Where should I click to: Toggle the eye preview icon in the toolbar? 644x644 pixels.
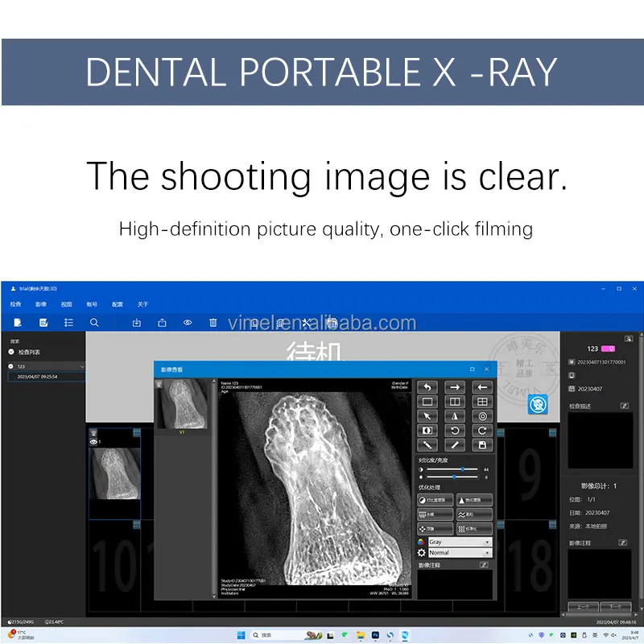point(187,322)
